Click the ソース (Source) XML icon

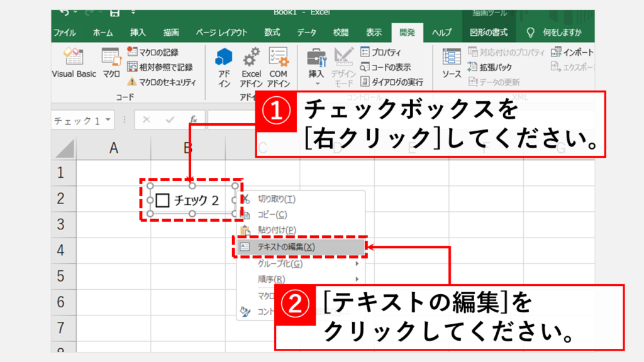pyautogui.click(x=452, y=63)
